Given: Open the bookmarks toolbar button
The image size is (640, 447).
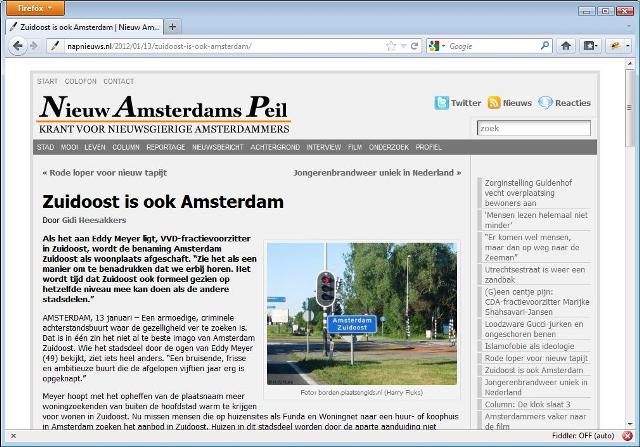Looking at the screenshot, I should point(590,46).
